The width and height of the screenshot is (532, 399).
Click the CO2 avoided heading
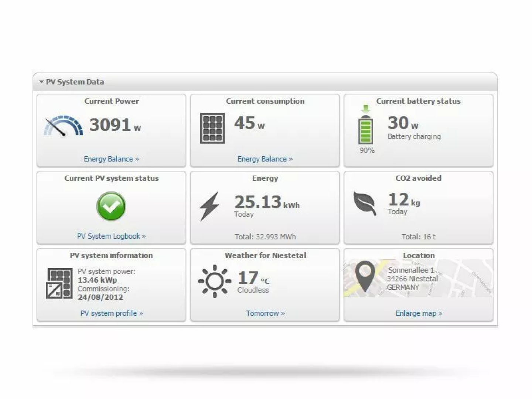coord(419,178)
